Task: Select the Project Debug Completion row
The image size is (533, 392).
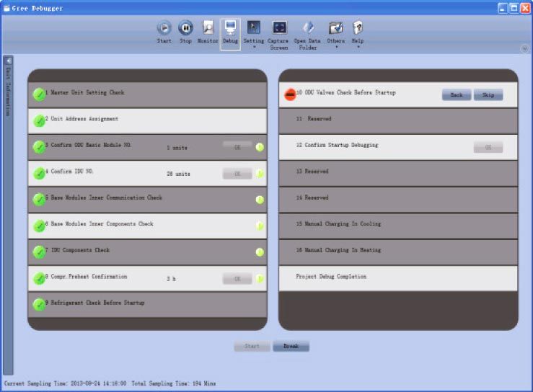Action: tap(397, 277)
